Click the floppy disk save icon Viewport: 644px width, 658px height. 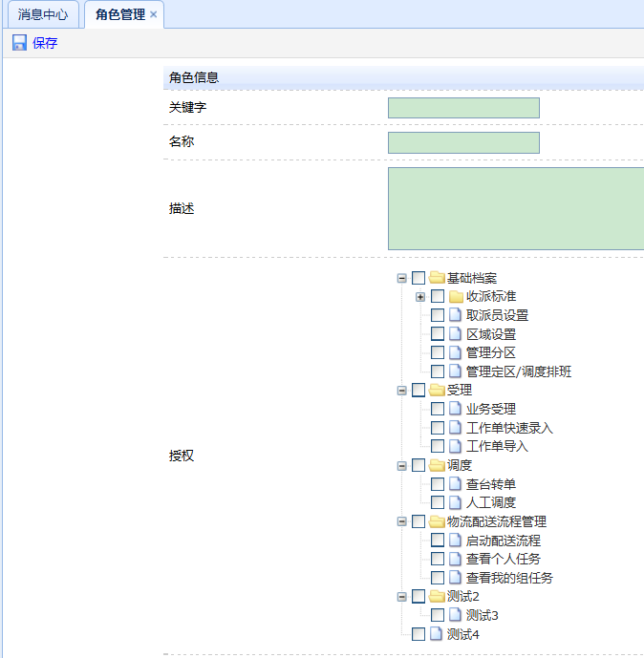(19, 43)
